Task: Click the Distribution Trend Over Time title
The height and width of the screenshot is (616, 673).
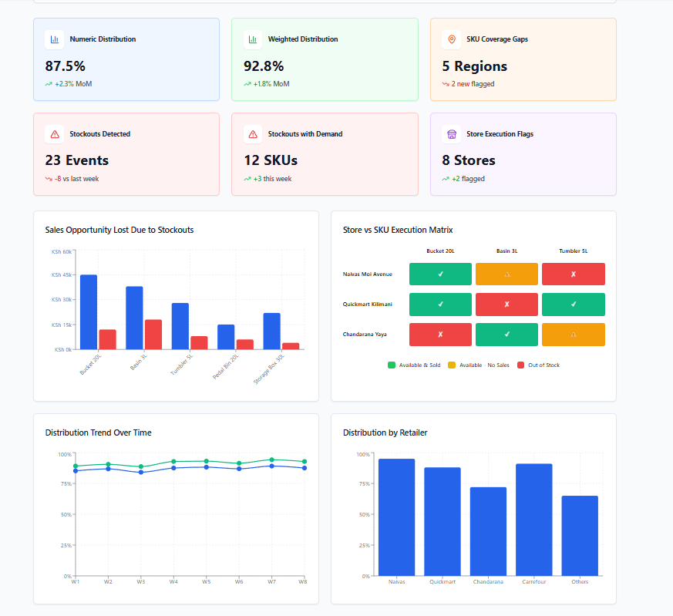Action: pos(98,433)
